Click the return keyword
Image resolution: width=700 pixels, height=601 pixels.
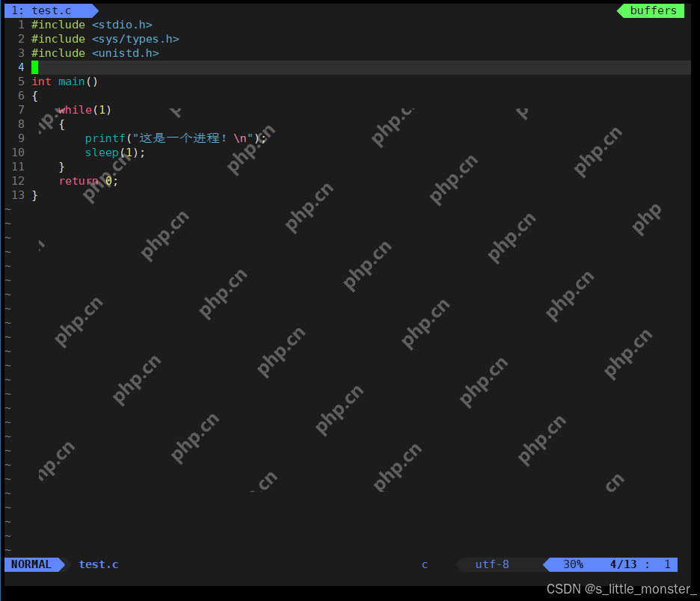click(79, 181)
